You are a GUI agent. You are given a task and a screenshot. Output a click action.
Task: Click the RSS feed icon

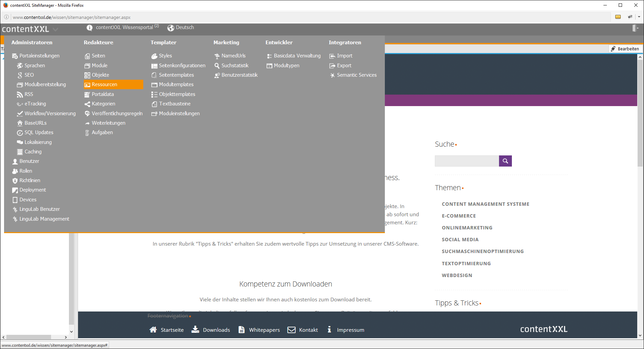click(20, 94)
